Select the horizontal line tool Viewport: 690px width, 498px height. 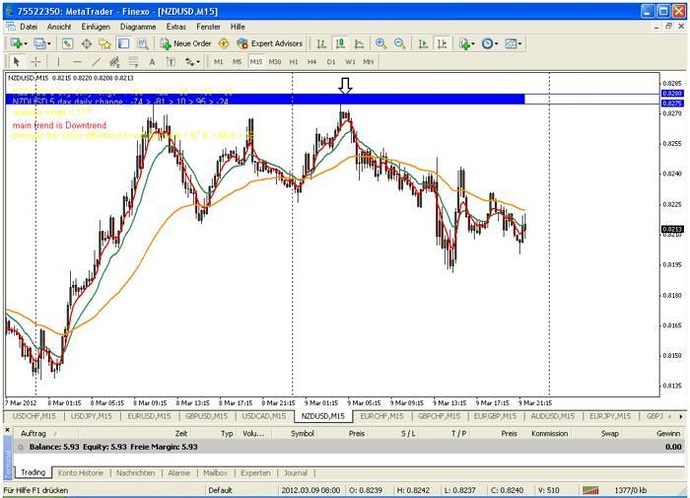(77, 62)
